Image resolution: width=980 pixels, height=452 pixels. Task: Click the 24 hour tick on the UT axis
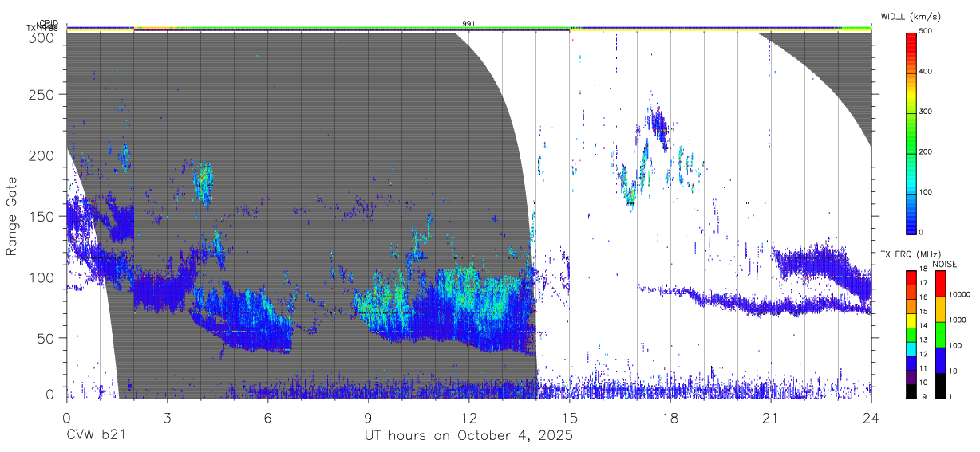[x=871, y=417]
